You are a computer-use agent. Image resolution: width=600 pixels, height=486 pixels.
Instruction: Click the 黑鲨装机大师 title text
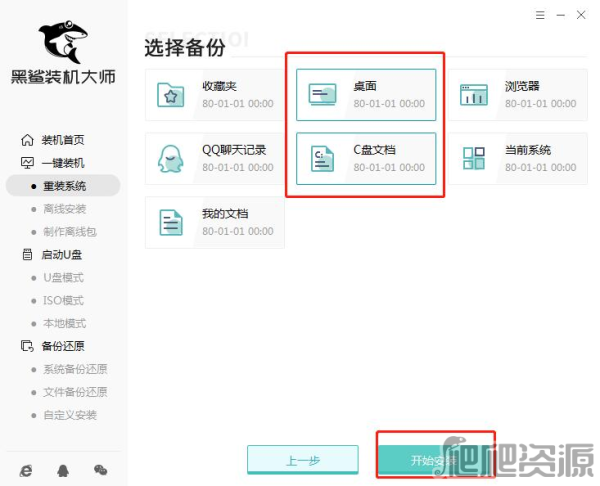click(x=63, y=77)
